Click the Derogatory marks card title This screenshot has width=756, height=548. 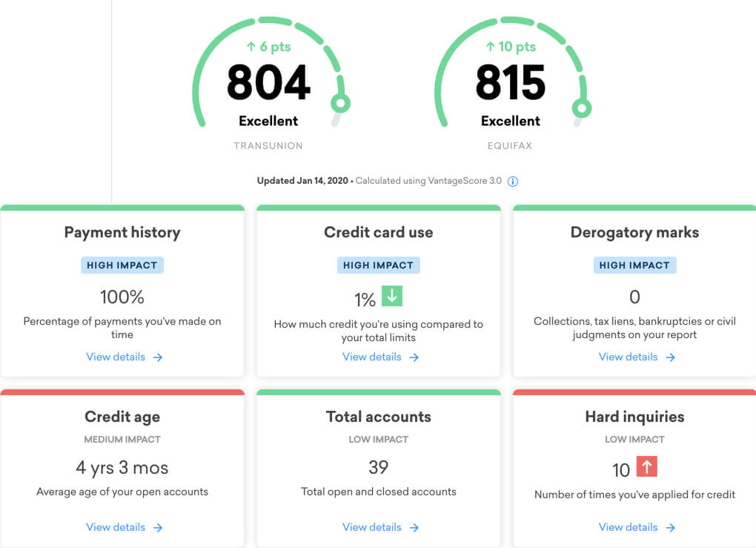pos(634,233)
